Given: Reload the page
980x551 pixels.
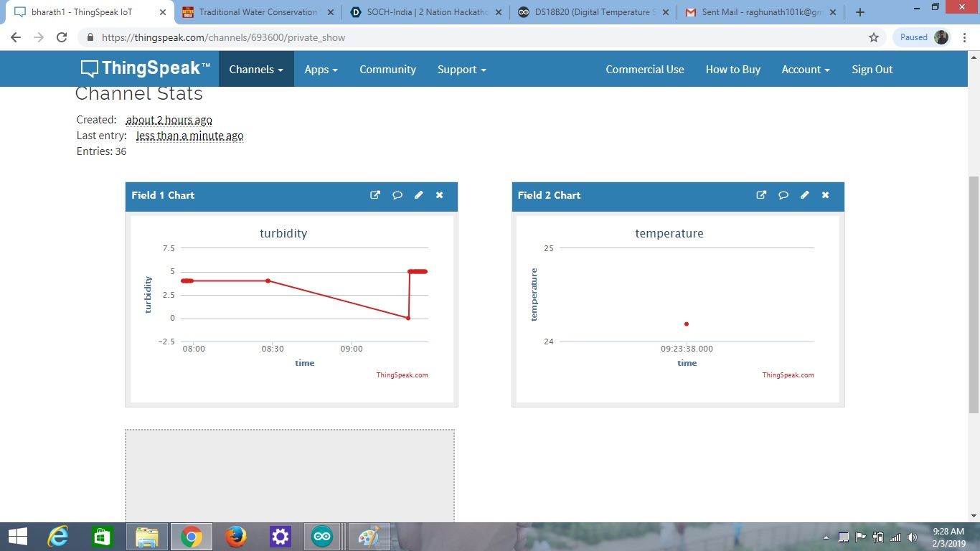Looking at the screenshot, I should [62, 37].
